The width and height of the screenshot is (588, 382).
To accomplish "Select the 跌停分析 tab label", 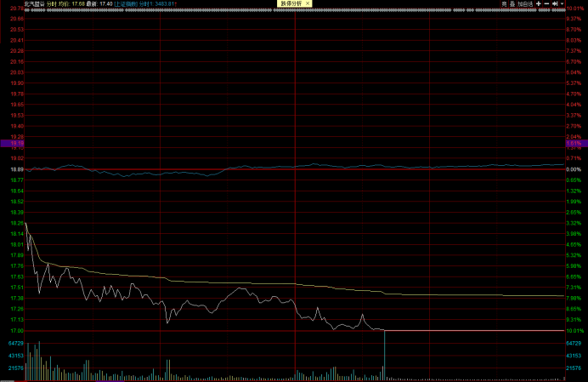I will (290, 3).
